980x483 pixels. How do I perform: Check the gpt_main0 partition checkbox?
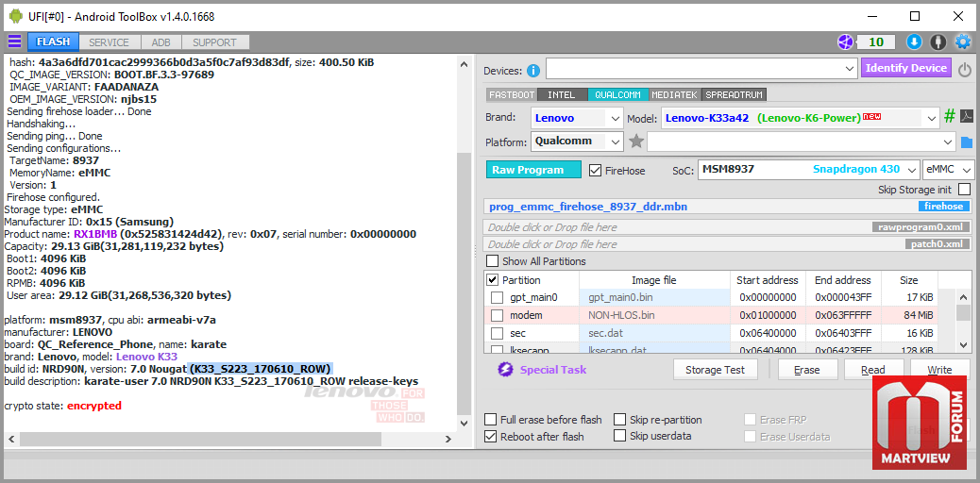click(x=497, y=297)
